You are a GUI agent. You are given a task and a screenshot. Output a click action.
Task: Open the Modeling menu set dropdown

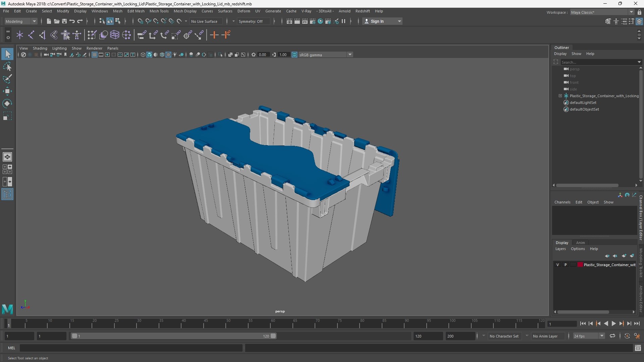coord(21,21)
